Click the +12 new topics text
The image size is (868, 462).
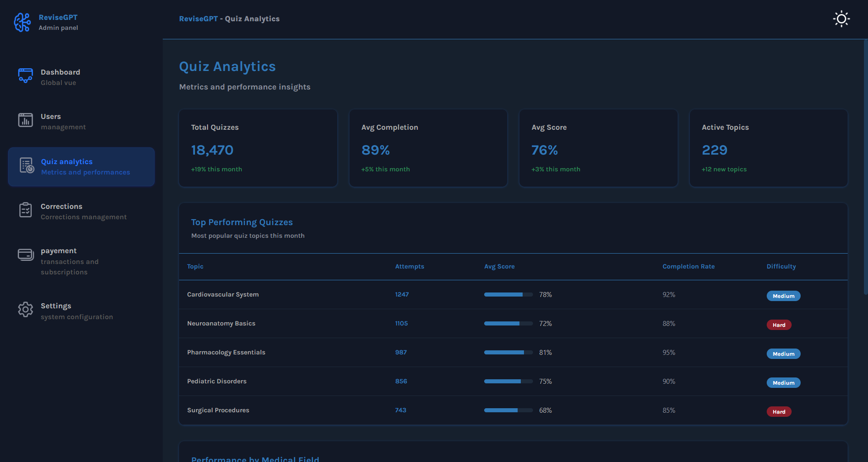click(x=724, y=170)
